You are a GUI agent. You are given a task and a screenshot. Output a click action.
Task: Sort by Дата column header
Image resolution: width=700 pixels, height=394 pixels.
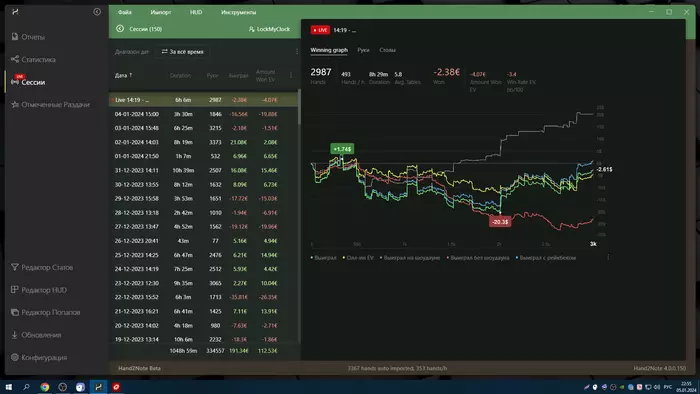[123, 75]
